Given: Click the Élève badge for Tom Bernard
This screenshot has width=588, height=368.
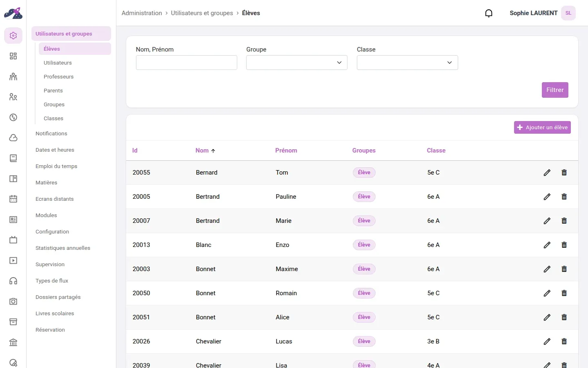Looking at the screenshot, I should (x=364, y=173).
